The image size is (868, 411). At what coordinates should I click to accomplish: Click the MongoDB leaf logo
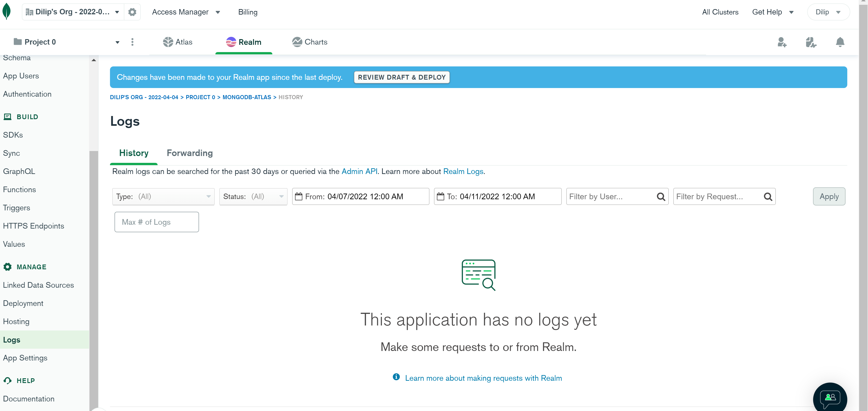6,11
